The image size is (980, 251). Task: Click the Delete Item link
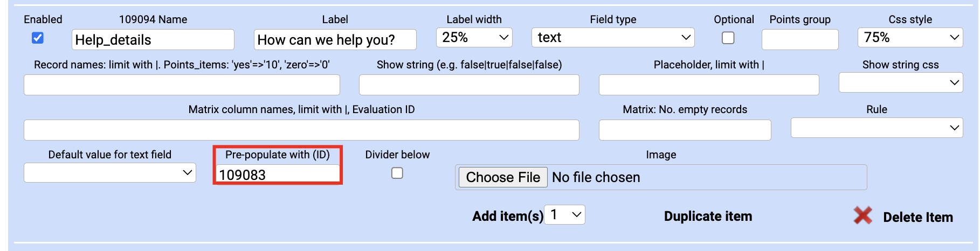[x=917, y=218]
